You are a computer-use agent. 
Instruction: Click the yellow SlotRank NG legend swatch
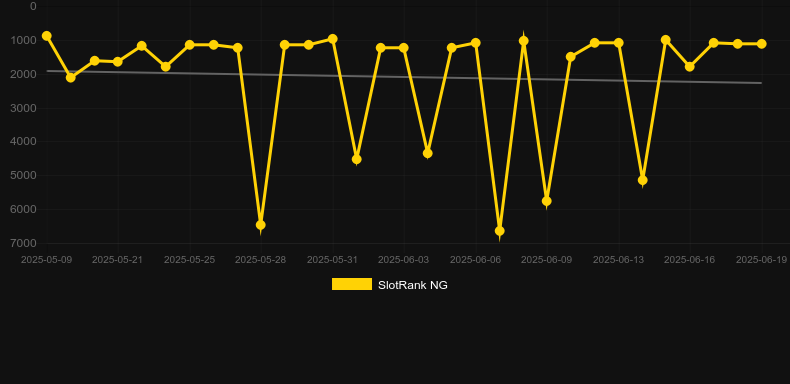(352, 284)
